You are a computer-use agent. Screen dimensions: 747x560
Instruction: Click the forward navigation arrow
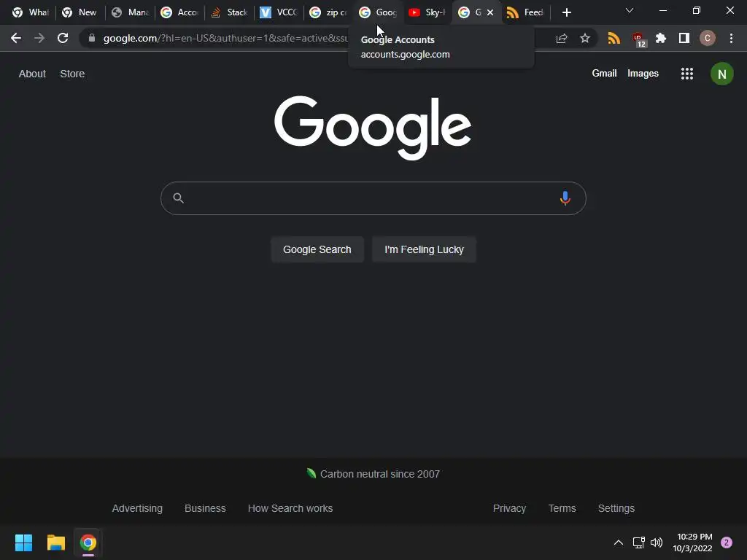tap(39, 38)
